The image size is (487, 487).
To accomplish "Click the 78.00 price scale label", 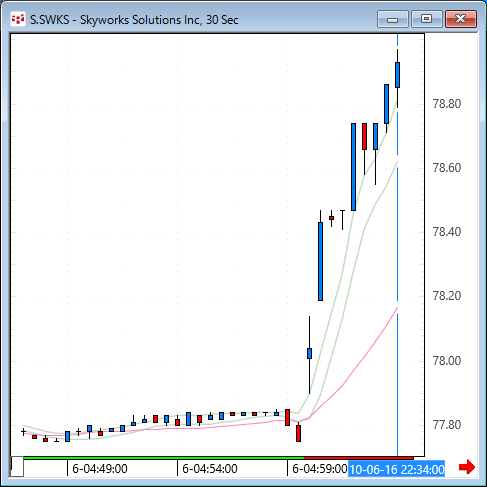I will click(447, 360).
